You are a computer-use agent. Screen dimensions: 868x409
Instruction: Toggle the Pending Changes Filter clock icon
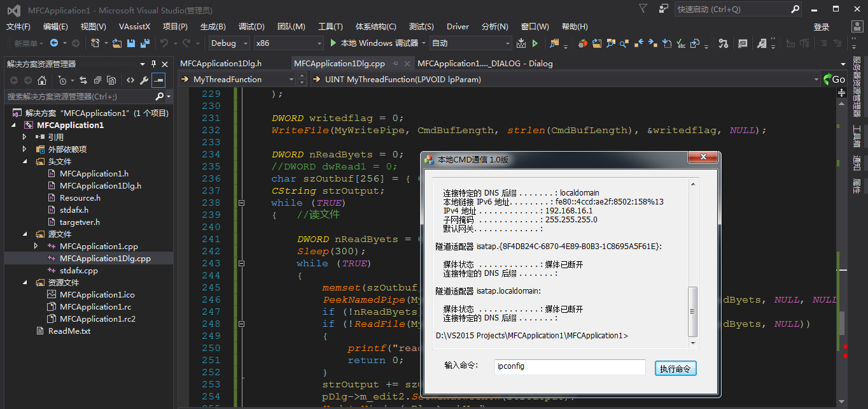point(62,80)
